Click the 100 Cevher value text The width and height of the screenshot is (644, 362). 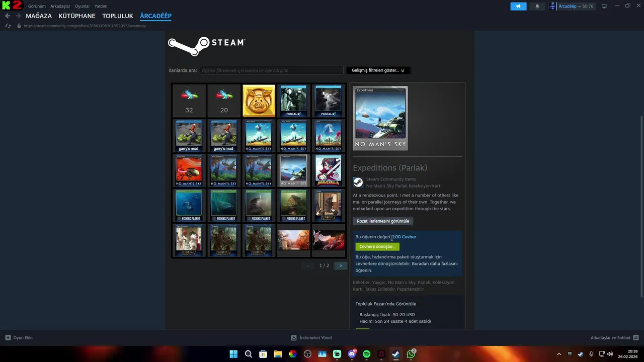(404, 237)
